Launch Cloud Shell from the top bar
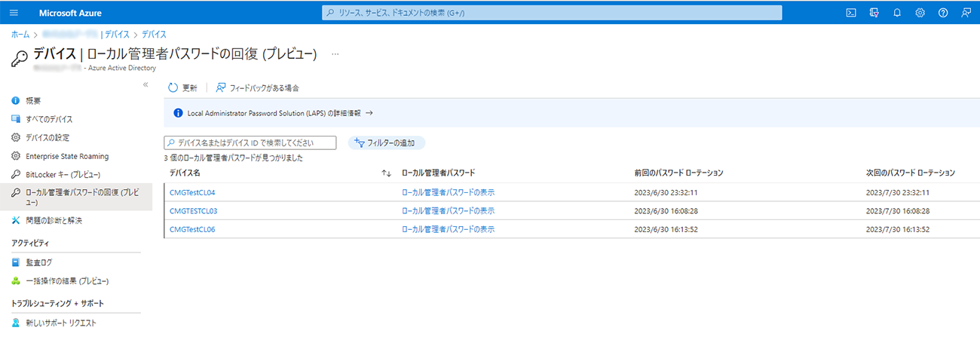This screenshot has width=980, height=346. pos(851,13)
